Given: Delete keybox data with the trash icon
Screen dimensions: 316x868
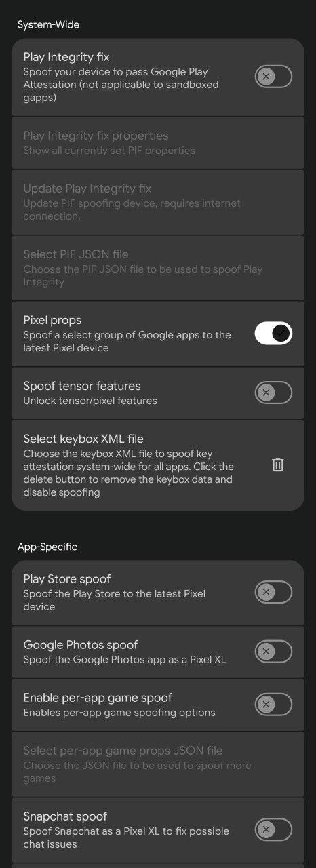Looking at the screenshot, I should click(277, 465).
